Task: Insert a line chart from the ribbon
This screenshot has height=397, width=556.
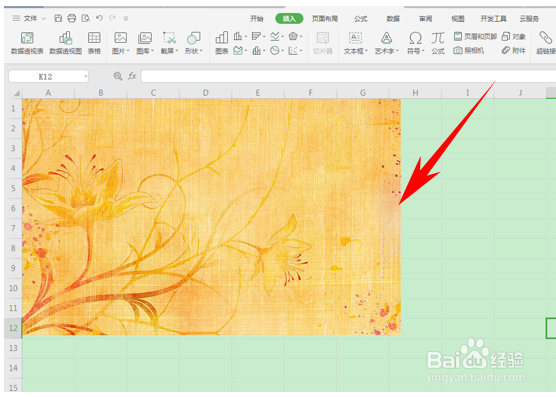Action: coord(276,36)
